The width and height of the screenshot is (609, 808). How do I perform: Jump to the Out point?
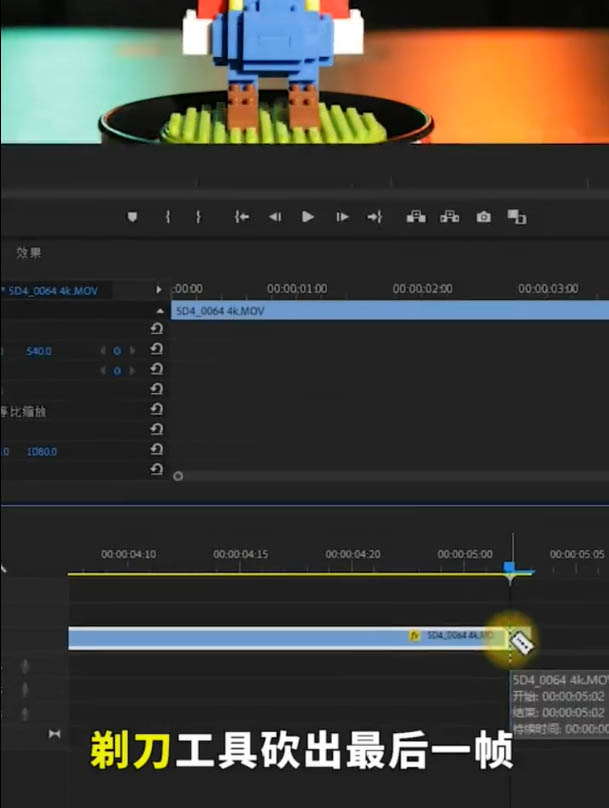point(375,217)
